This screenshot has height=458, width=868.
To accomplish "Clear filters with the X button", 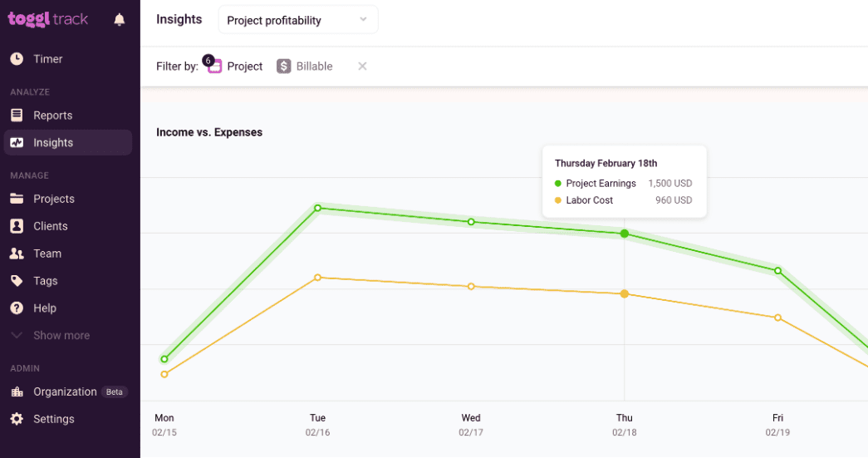I will click(362, 66).
